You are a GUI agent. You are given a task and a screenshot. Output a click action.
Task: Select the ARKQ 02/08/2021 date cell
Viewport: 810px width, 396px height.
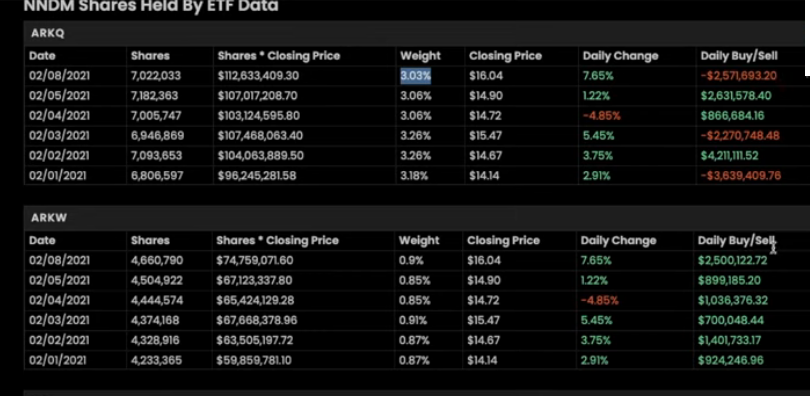coord(59,76)
